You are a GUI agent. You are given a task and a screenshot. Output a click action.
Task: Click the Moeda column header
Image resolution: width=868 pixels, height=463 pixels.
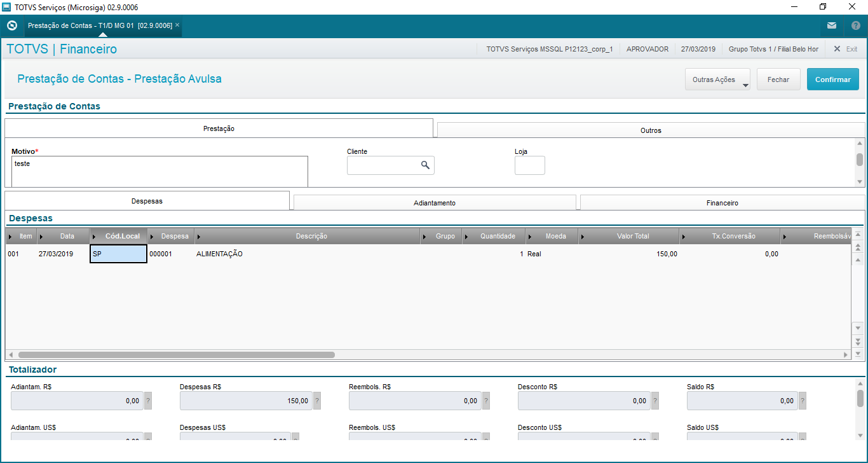[552, 236]
